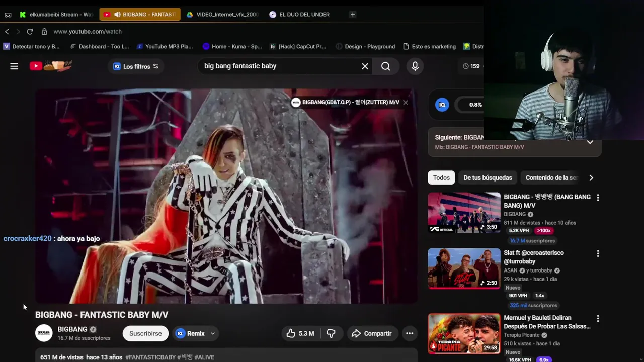
Task: Start voice search with microphone icon
Action: click(x=415, y=66)
